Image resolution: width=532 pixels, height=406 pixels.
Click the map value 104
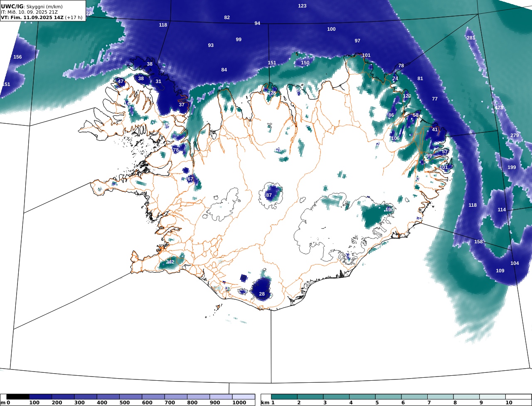click(x=515, y=263)
